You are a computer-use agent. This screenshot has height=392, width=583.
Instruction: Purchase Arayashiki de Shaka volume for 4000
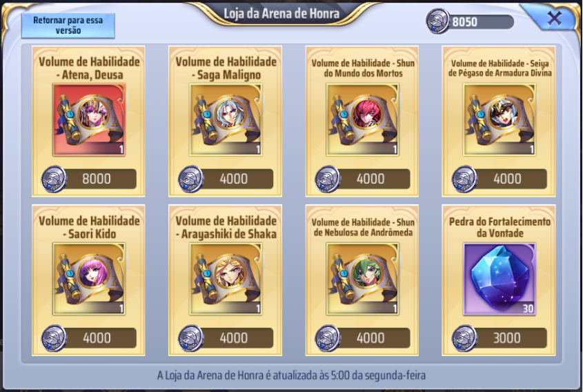(x=226, y=338)
